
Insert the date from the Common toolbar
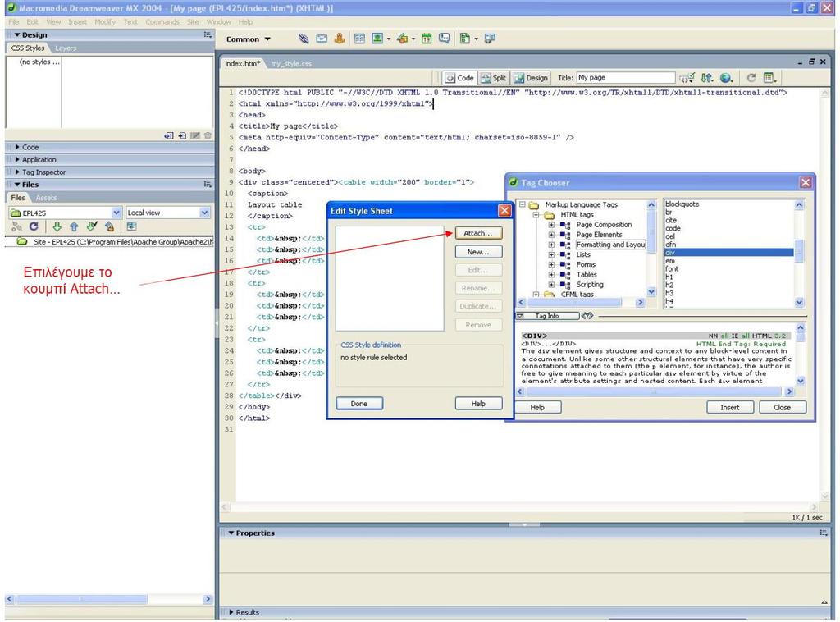click(427, 39)
